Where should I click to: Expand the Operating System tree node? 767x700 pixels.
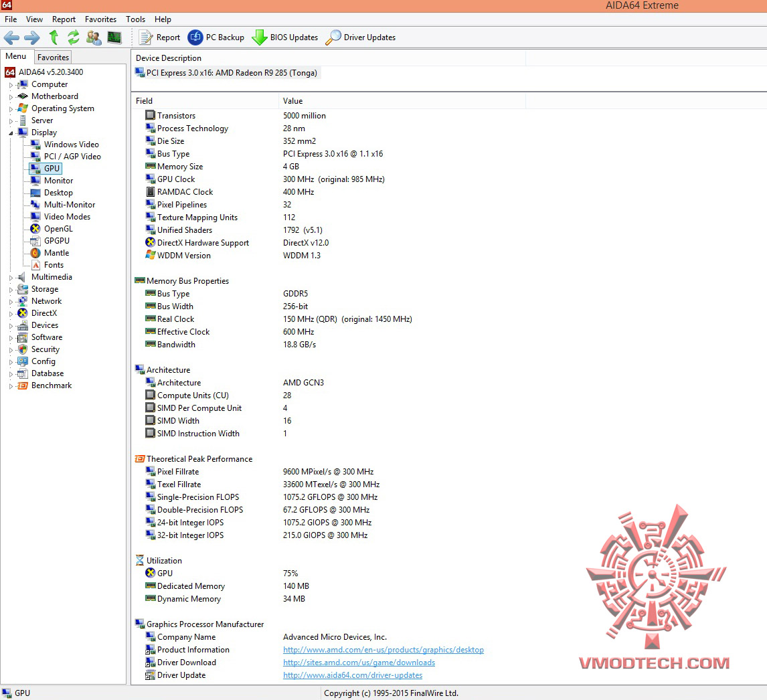pos(11,109)
